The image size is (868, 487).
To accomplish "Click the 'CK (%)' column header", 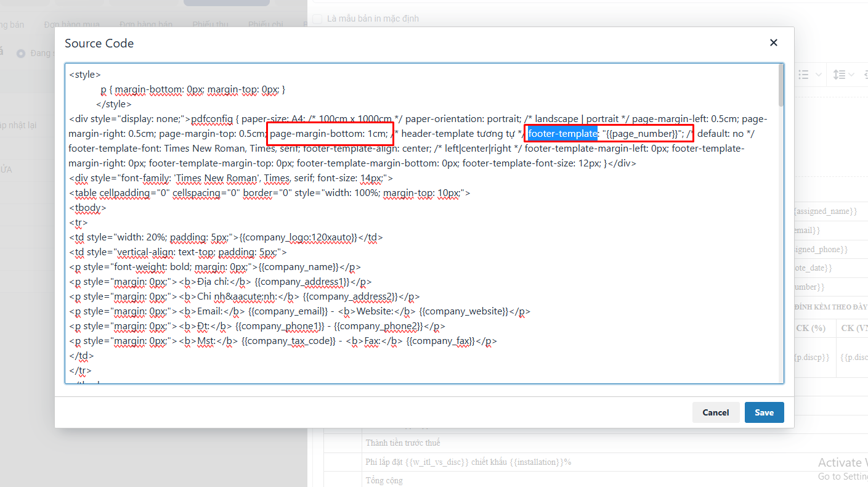I will click(x=811, y=328).
